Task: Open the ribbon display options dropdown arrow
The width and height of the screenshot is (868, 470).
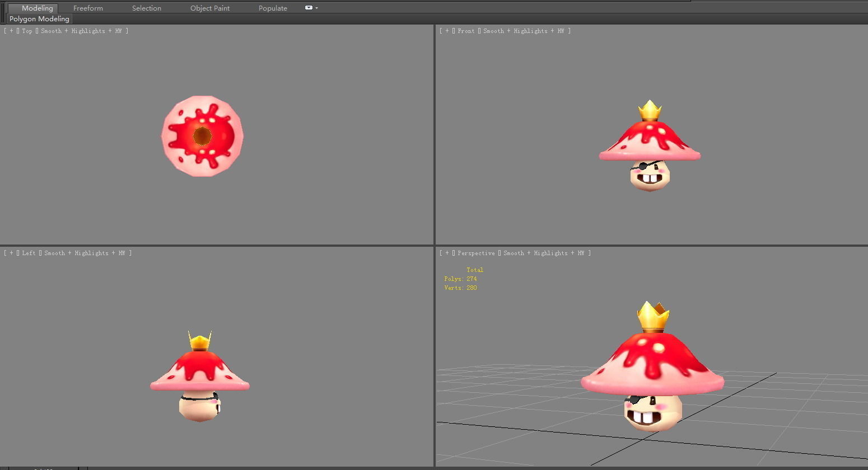Action: pos(317,8)
